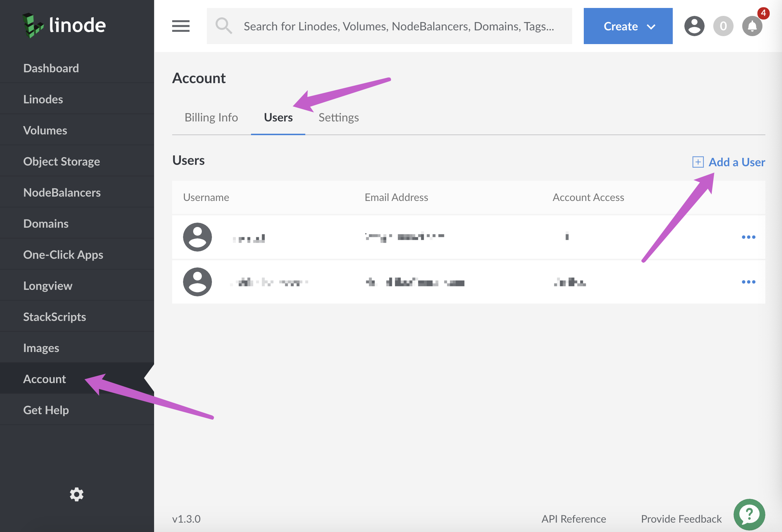This screenshot has height=532, width=782.
Task: Open Linodes in sidebar
Action: click(x=77, y=99)
